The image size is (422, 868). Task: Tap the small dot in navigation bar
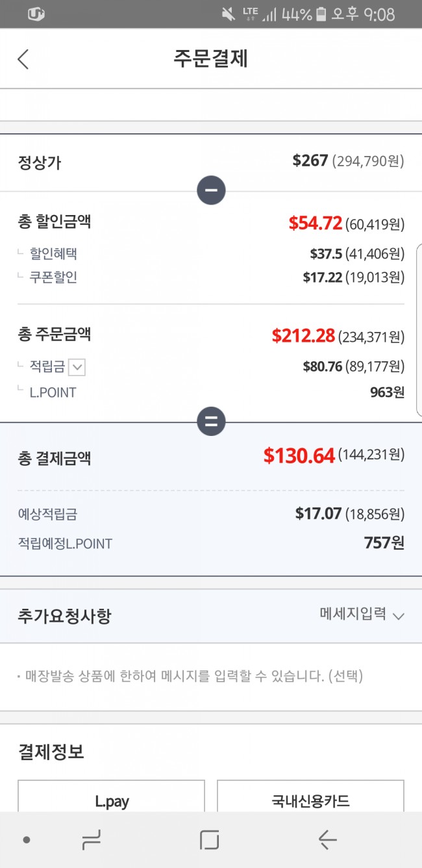point(26,840)
